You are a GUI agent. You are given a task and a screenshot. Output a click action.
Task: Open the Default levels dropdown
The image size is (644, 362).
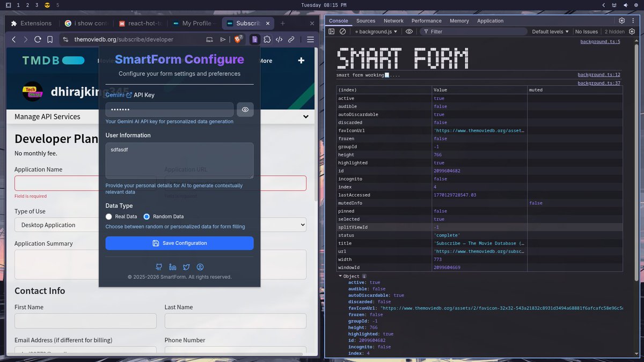[551, 32]
